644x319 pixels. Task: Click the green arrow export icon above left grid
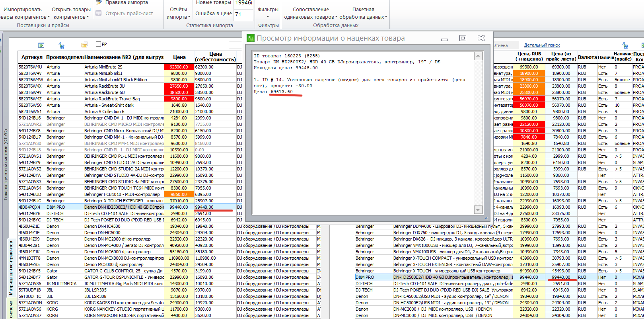point(41,45)
